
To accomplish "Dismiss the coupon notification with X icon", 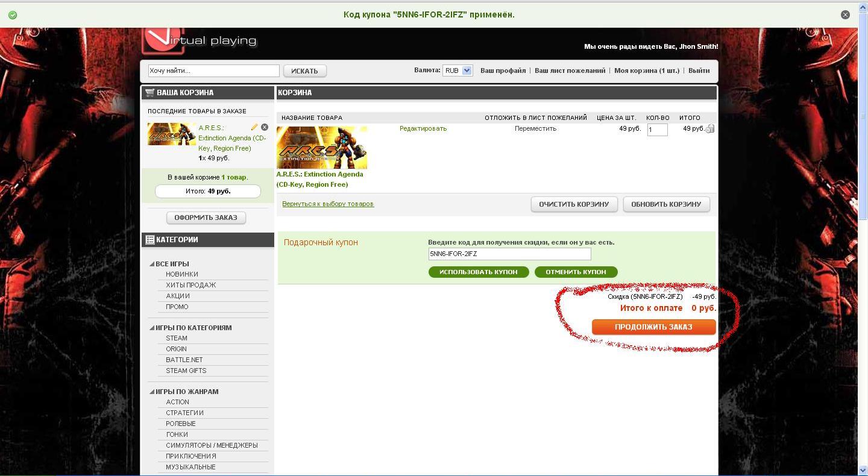I will [x=845, y=14].
